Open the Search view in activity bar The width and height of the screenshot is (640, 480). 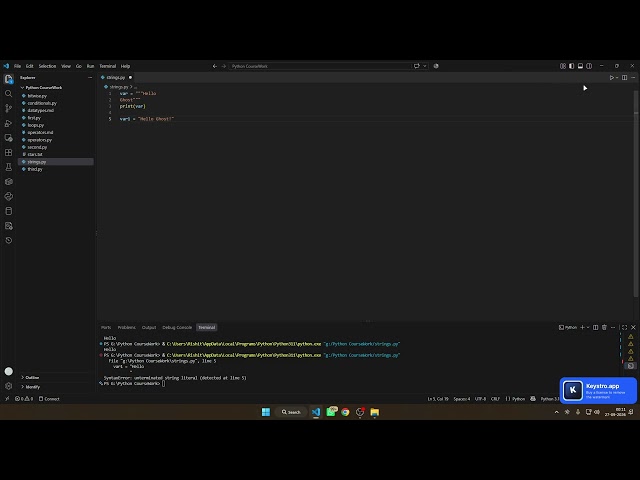(x=9, y=93)
